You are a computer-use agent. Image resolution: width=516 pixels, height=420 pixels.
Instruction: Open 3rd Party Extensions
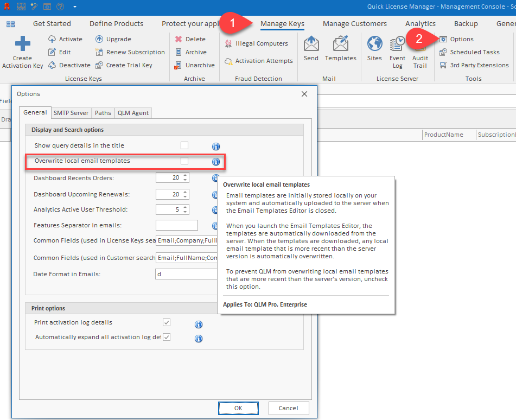[474, 65]
